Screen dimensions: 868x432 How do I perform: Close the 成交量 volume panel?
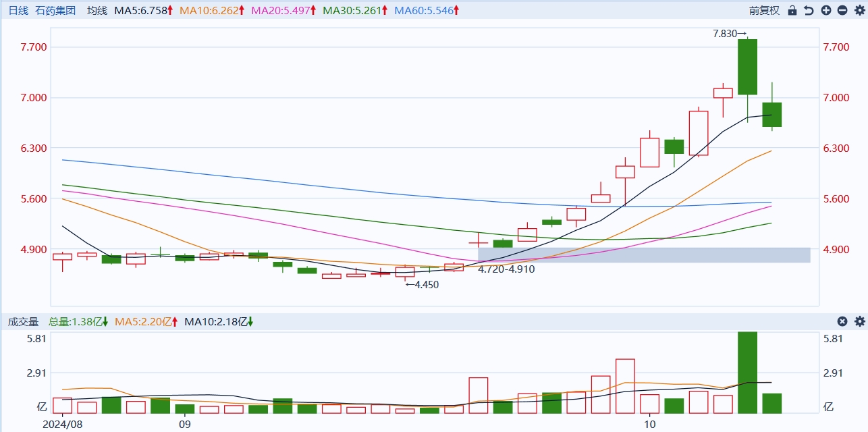[842, 321]
